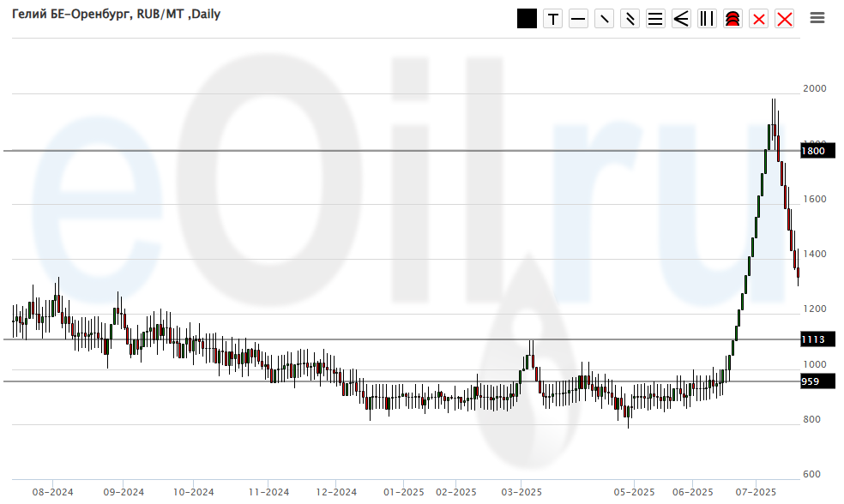This screenshot has height=504, width=844.
Task: Select the parallel channel lines tool
Action: tap(630, 19)
